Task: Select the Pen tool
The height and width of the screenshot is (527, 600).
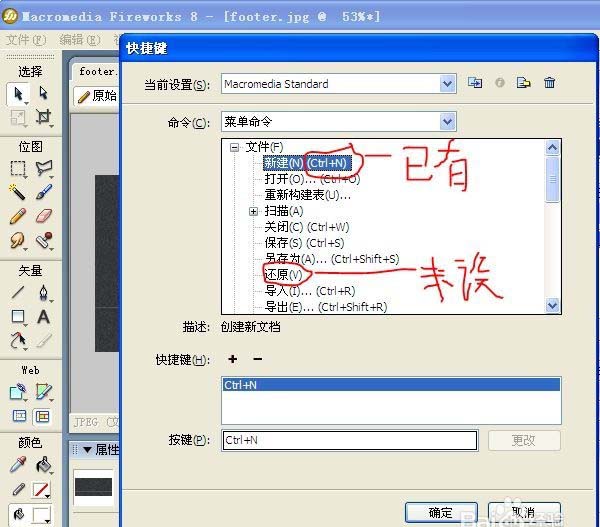Action: tap(43, 293)
